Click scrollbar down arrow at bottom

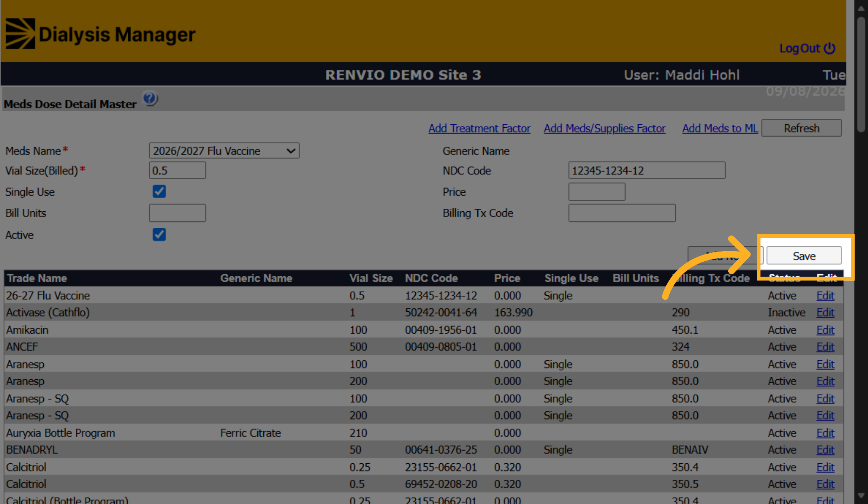coord(862,496)
